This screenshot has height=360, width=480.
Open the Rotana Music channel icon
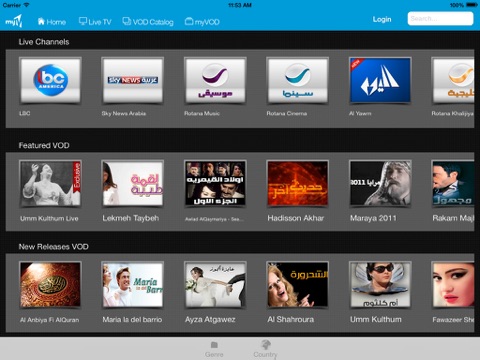point(215,80)
